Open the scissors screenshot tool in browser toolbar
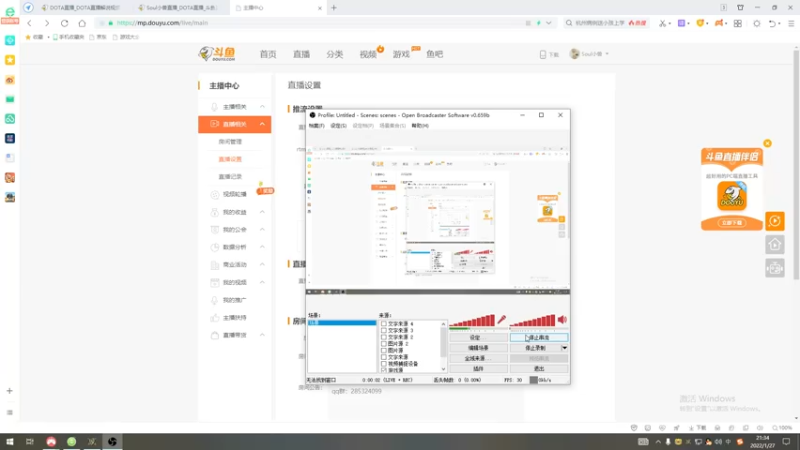This screenshot has width=800, height=450. (x=662, y=23)
